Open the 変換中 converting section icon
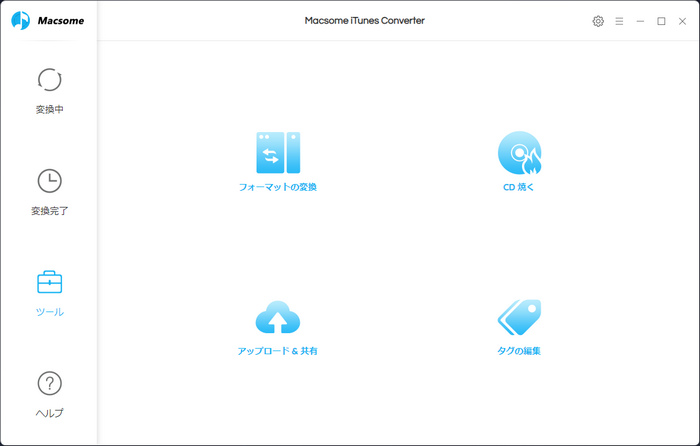 click(x=49, y=80)
